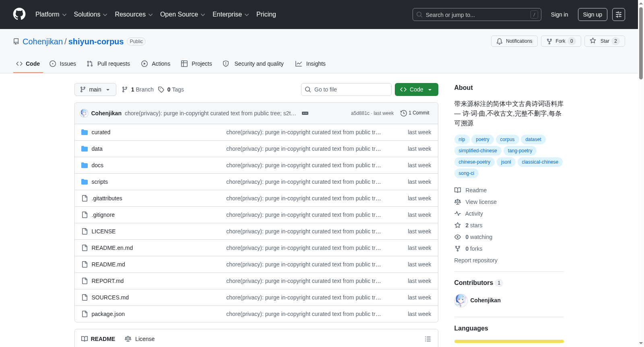Open the global navigation settings icon button
The height and width of the screenshot is (347, 644).
coord(619,15)
